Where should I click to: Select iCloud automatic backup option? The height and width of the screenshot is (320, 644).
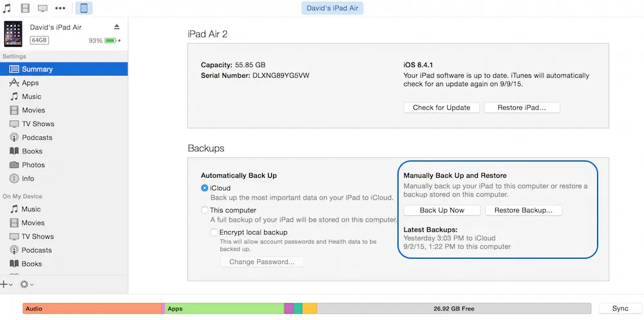point(205,188)
